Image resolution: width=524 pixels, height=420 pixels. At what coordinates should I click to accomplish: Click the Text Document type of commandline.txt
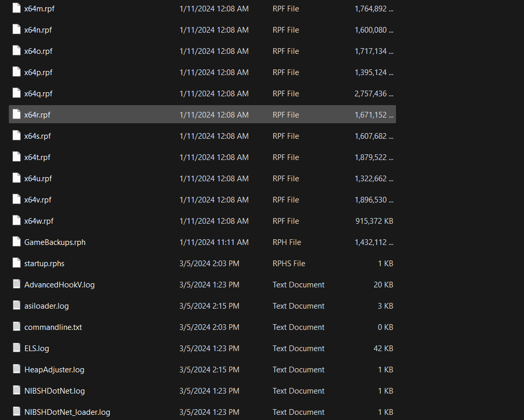click(299, 327)
